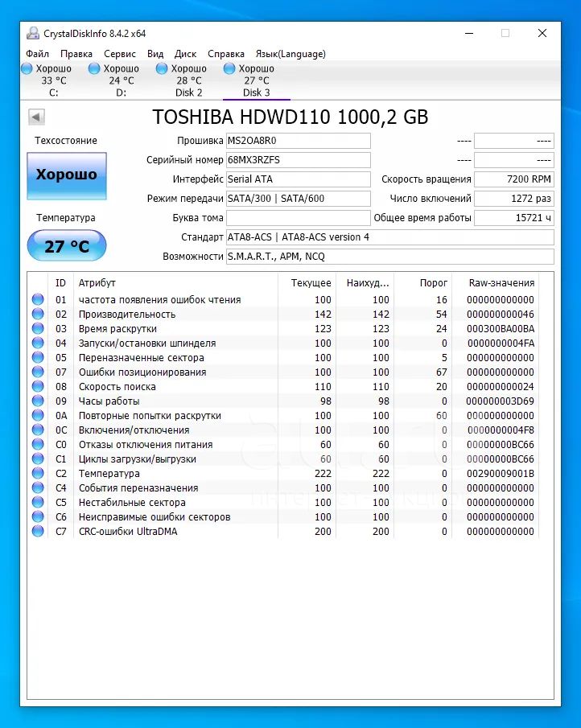Click the Наихуд... column header
The height and width of the screenshot is (728, 581).
click(x=365, y=282)
